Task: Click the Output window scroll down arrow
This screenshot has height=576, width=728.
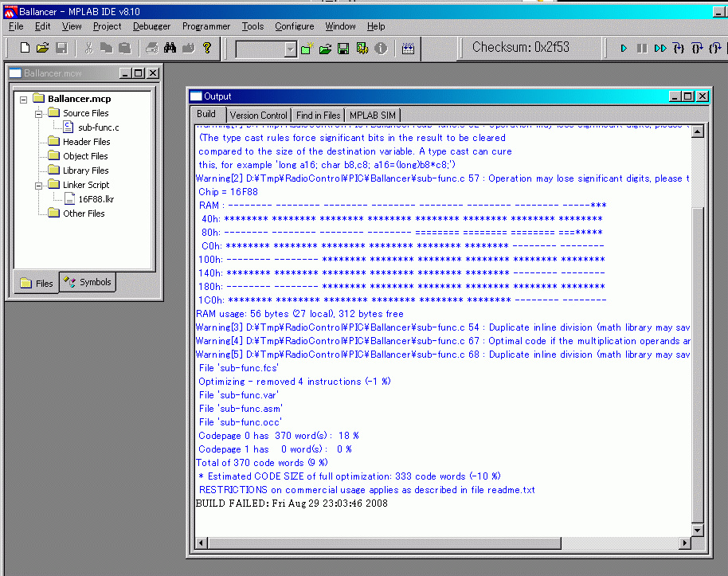Action: [x=698, y=530]
